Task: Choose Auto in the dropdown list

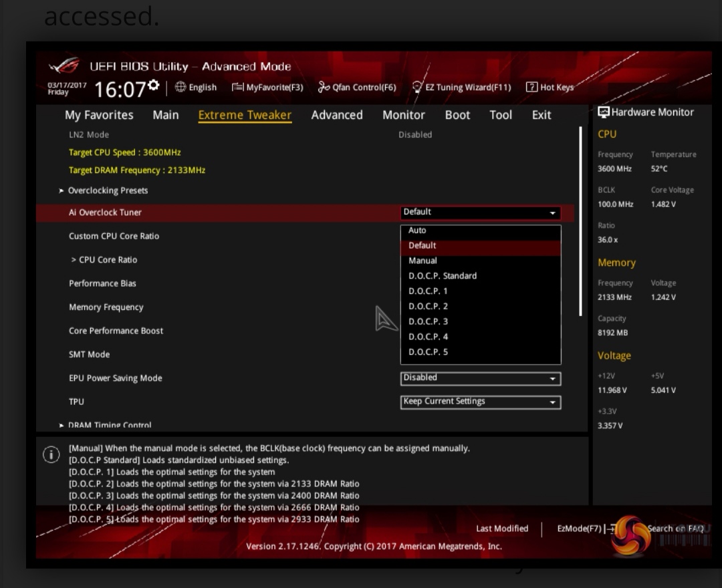Action: click(x=481, y=231)
